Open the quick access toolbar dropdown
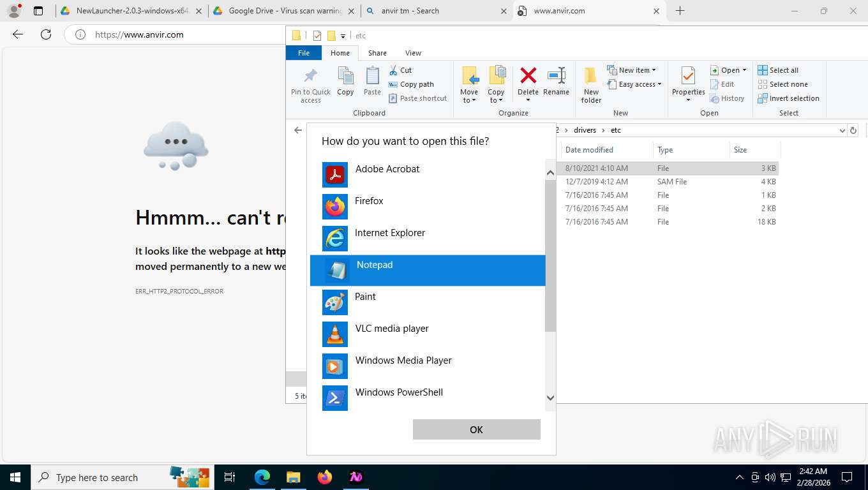 [x=343, y=36]
